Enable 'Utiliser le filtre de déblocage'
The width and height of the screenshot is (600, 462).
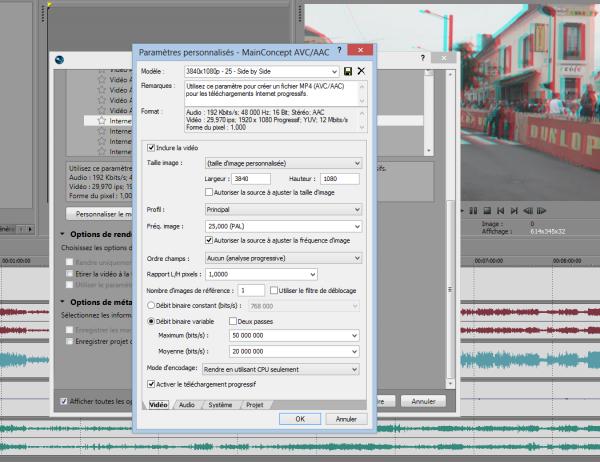click(273, 289)
